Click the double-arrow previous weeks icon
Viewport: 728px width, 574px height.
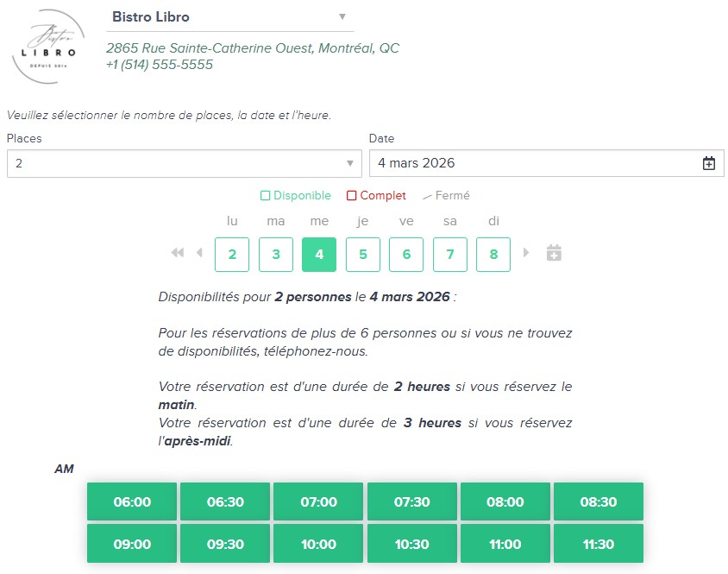[178, 253]
